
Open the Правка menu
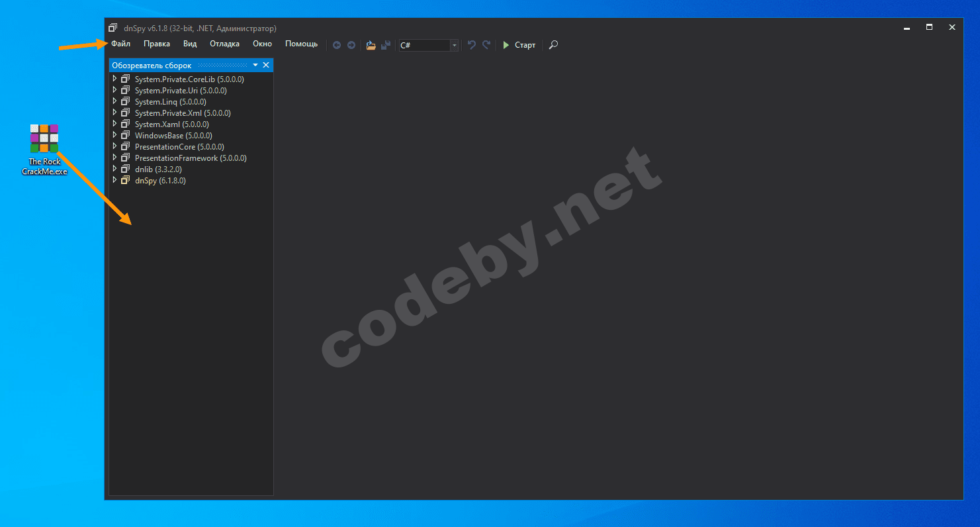pos(156,44)
